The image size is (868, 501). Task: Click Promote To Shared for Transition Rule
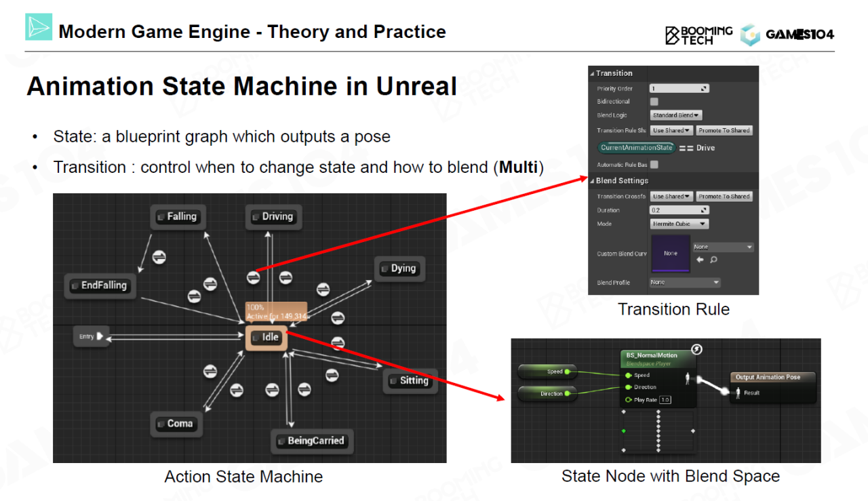tap(724, 130)
